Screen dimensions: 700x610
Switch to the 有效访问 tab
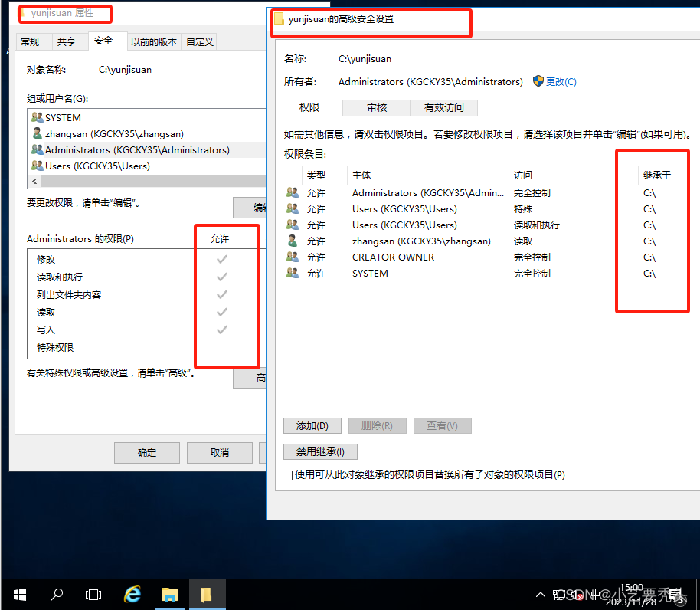click(x=444, y=107)
